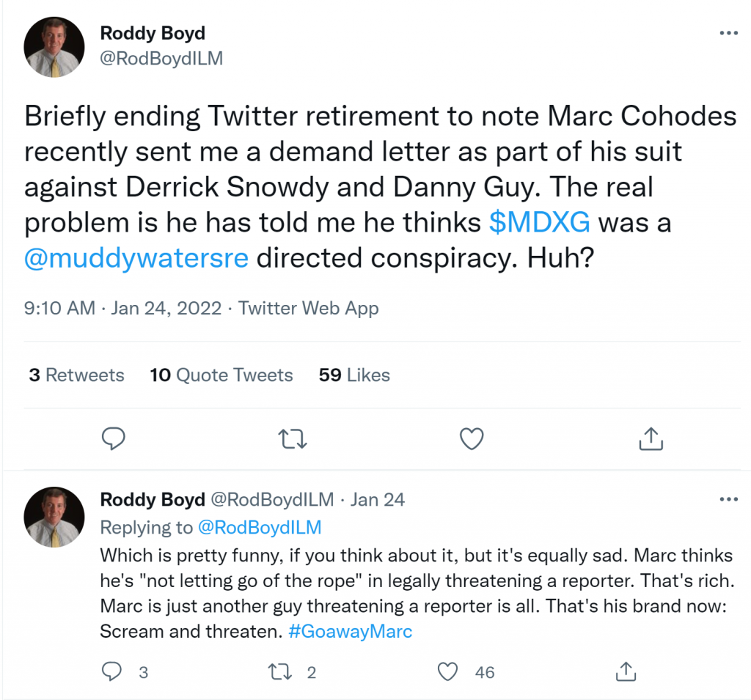Open the three-dot menu on the reply tweet

729,499
